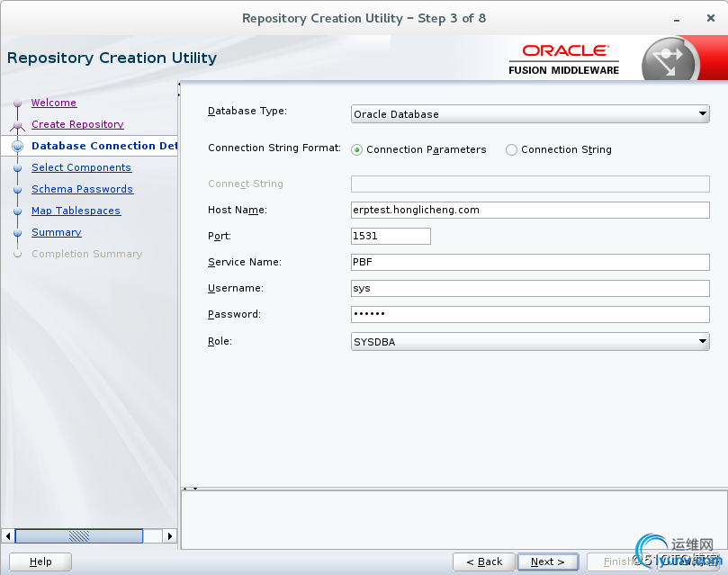Select Connection Parameters radio option
Image resolution: width=728 pixels, height=575 pixels.
357,150
